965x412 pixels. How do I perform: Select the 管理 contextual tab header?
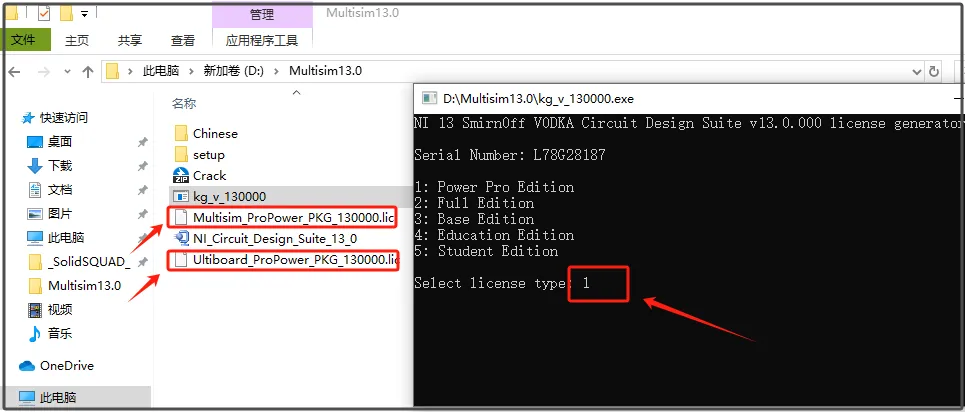coord(262,14)
